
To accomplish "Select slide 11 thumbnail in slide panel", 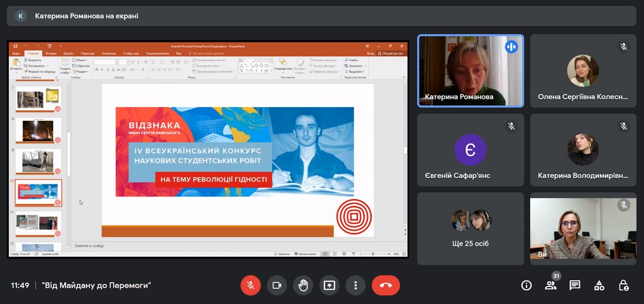I will point(38,222).
